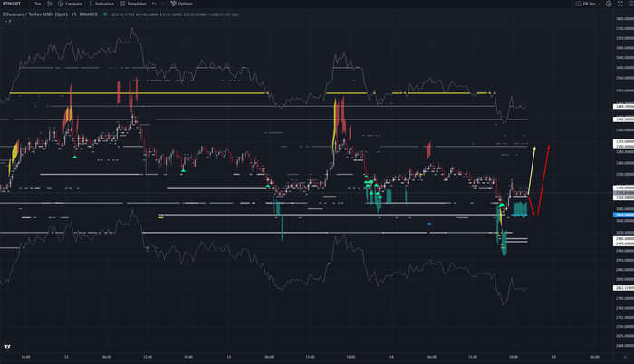Screen dimensions: 634x364
Task: Click the time axis label 14
Action: pos(391,357)
